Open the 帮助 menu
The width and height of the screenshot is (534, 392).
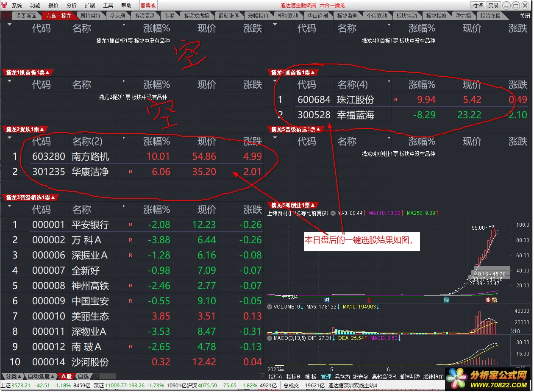(x=126, y=6)
